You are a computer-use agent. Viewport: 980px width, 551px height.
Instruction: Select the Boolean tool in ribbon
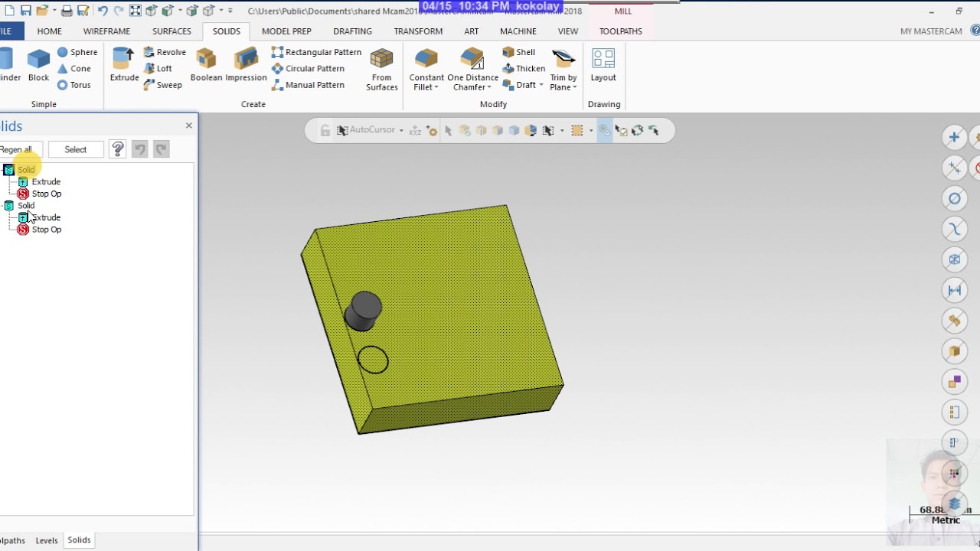coord(206,61)
